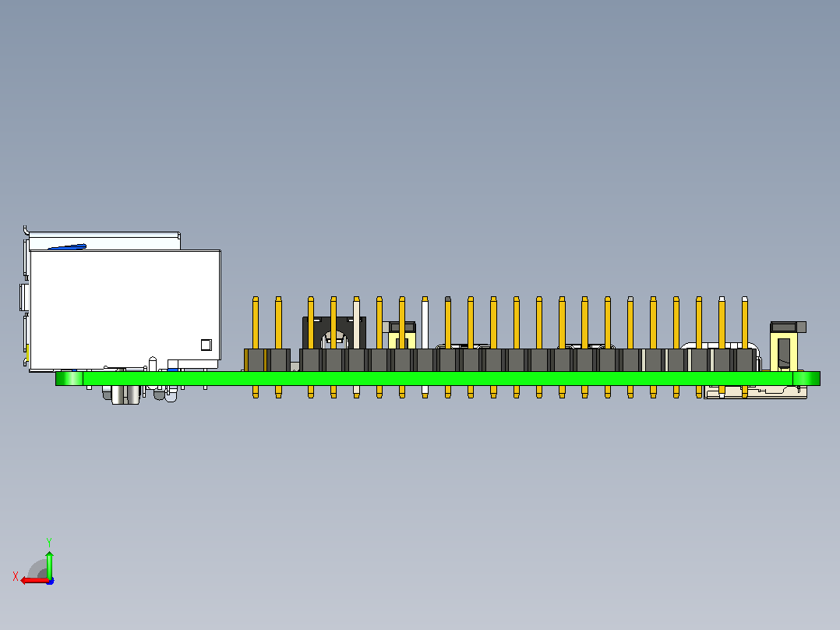Select the large white metal connector housing
This screenshot has width=840, height=630.
pyautogui.click(x=125, y=310)
